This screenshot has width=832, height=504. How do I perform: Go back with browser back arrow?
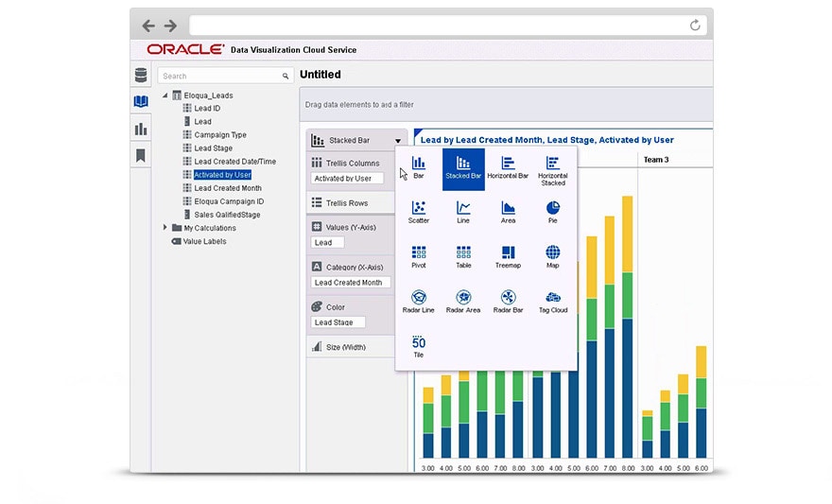coord(148,26)
